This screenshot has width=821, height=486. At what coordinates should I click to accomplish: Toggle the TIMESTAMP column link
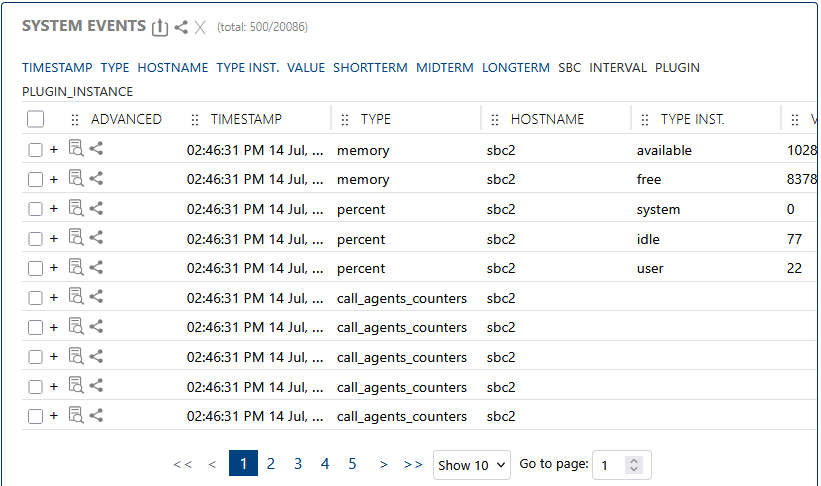pyautogui.click(x=57, y=68)
